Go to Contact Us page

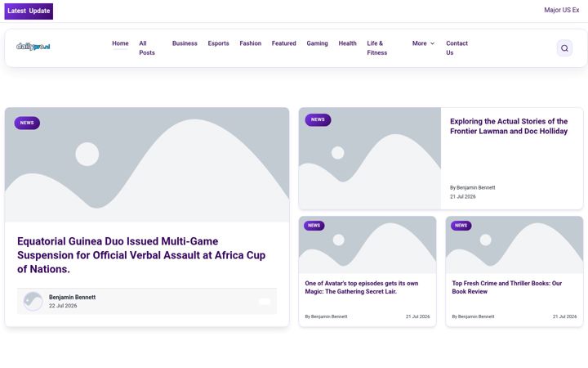coord(457,48)
